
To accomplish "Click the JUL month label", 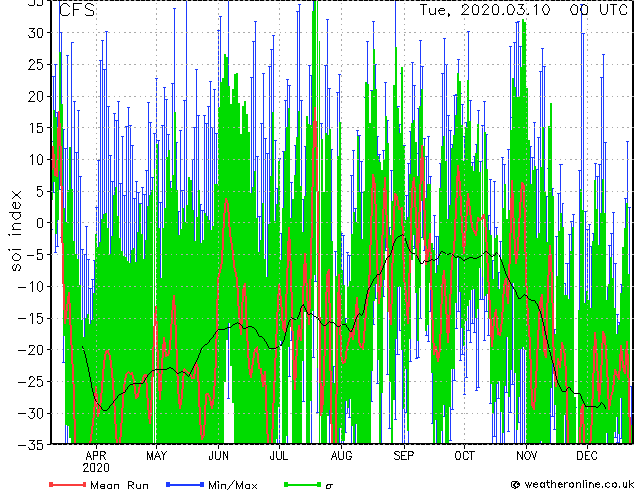I will [x=279, y=456].
